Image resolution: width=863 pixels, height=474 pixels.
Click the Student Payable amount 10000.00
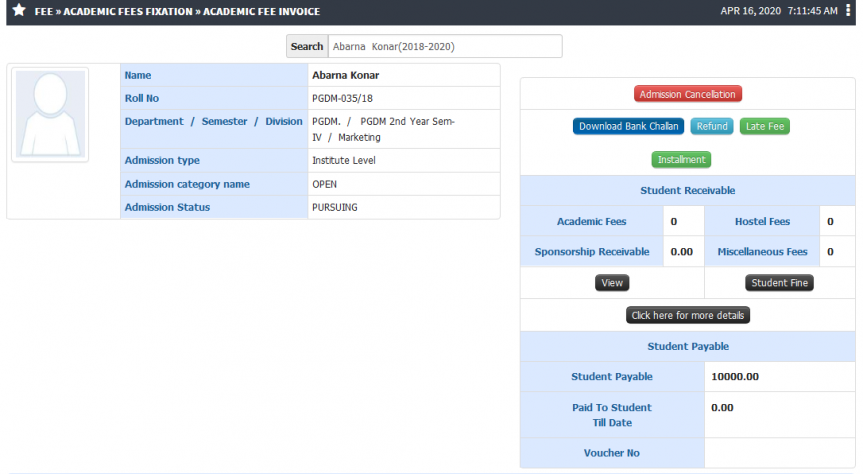tap(735, 377)
